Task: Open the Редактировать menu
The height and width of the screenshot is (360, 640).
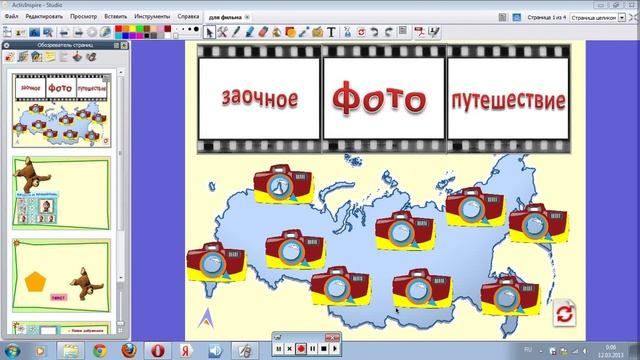Action: [44, 17]
